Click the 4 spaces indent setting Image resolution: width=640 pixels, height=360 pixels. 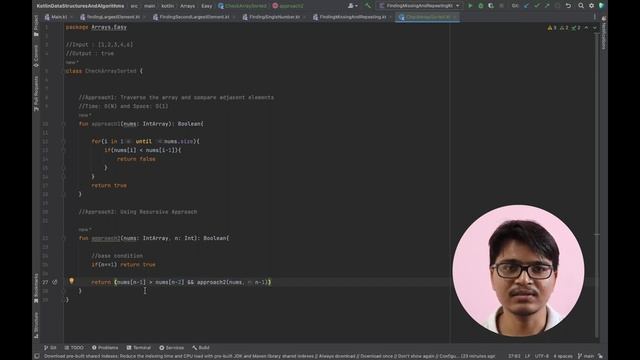(x=563, y=356)
